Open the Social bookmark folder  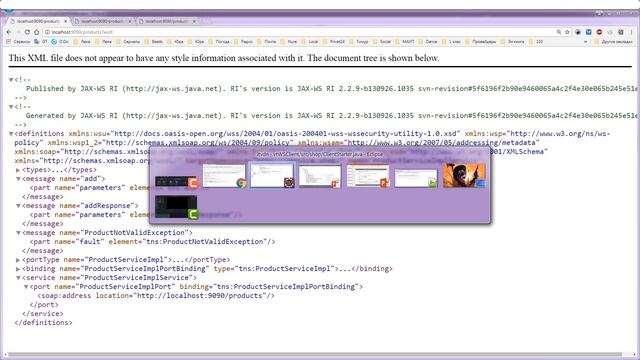(382, 42)
